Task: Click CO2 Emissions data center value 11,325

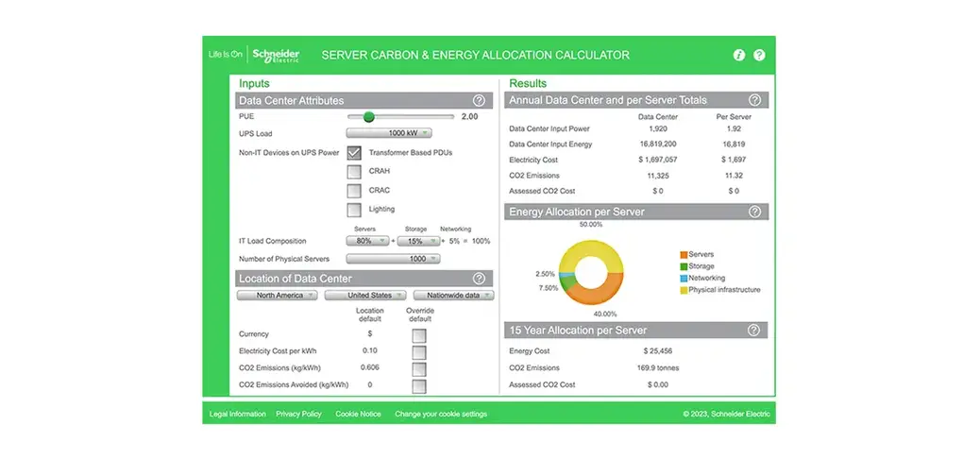Action: 657,176
